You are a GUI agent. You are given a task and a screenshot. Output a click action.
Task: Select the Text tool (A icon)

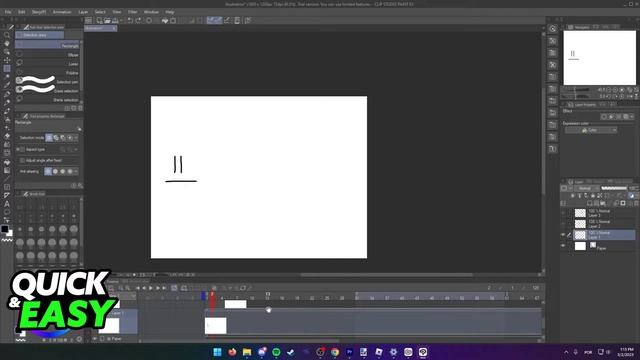[7, 204]
